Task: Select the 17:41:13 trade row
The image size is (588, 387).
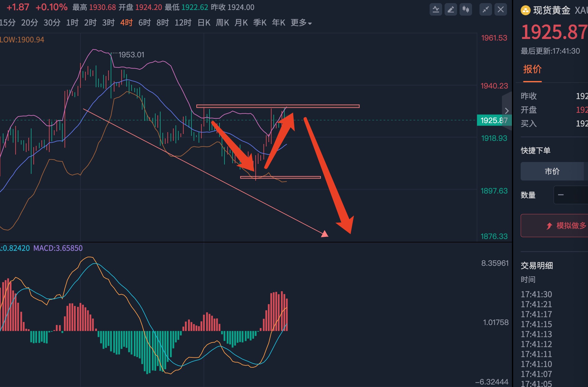Action: [x=536, y=334]
